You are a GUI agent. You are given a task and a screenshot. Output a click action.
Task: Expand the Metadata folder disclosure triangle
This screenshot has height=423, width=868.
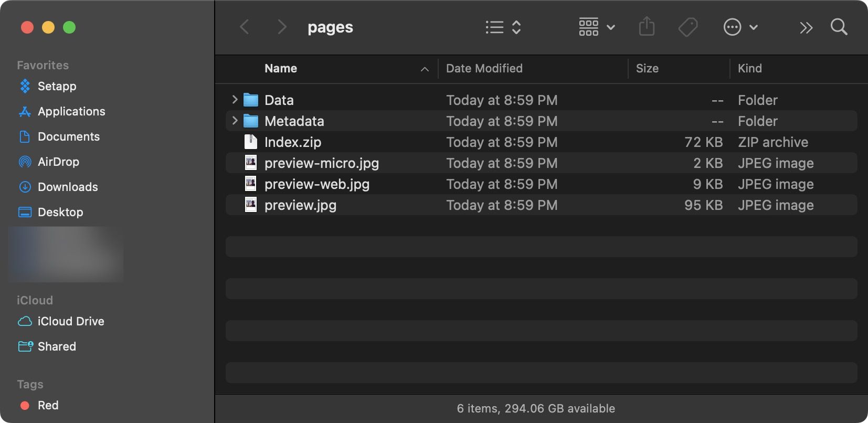[235, 121]
